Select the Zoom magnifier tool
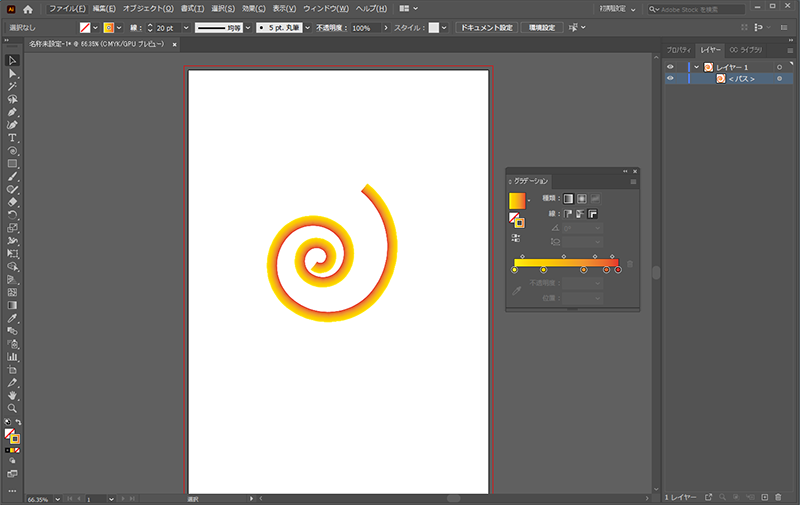 (x=12, y=408)
